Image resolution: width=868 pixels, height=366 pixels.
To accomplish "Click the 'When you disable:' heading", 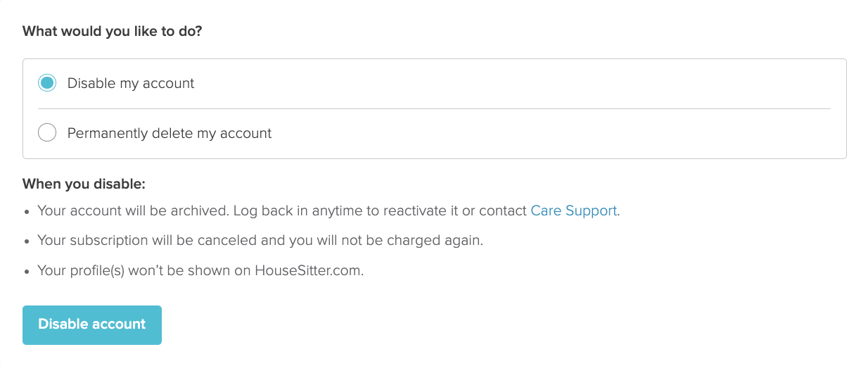I will click(x=84, y=184).
